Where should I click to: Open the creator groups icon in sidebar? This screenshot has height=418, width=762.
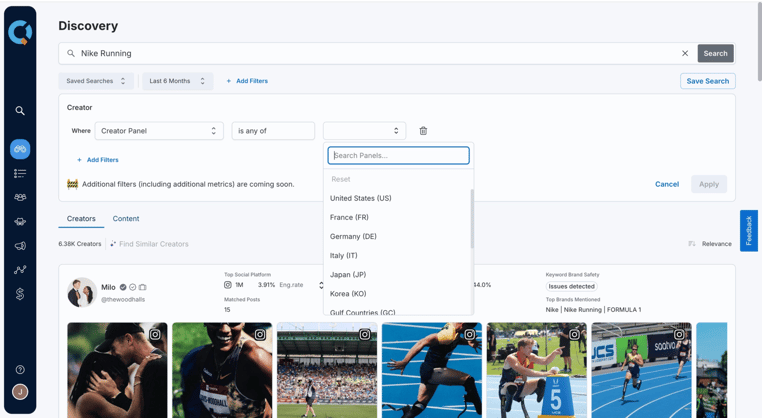coord(20,197)
